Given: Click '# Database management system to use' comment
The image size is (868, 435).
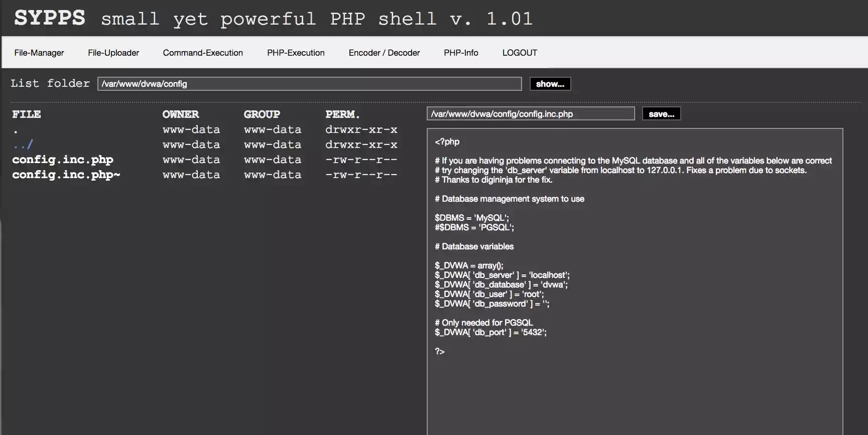Looking at the screenshot, I should pyautogui.click(x=510, y=199).
